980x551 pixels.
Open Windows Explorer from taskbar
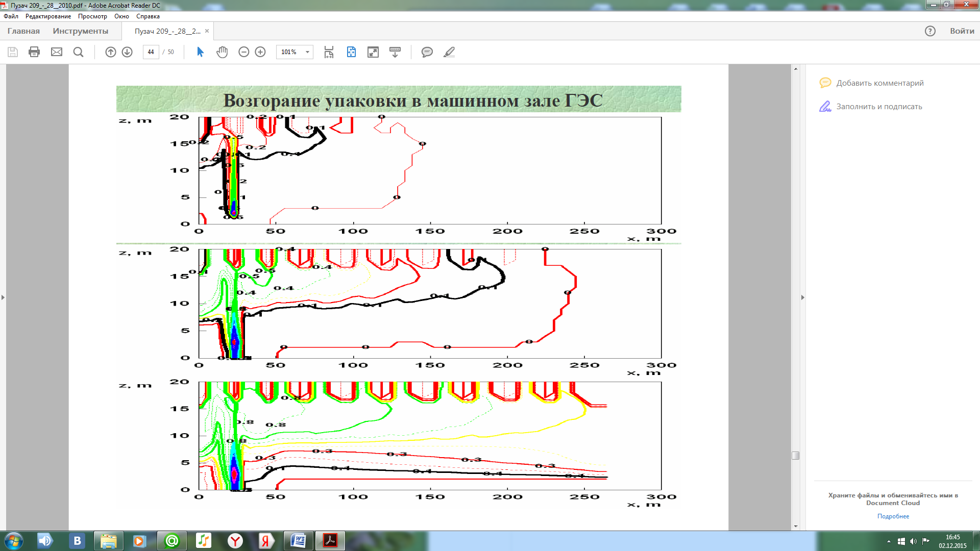pos(108,541)
